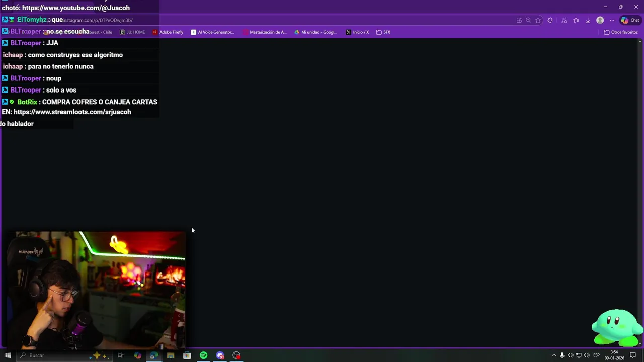The image size is (644, 362).
Task: Click the taskbar Buscar search box
Action: point(63,355)
